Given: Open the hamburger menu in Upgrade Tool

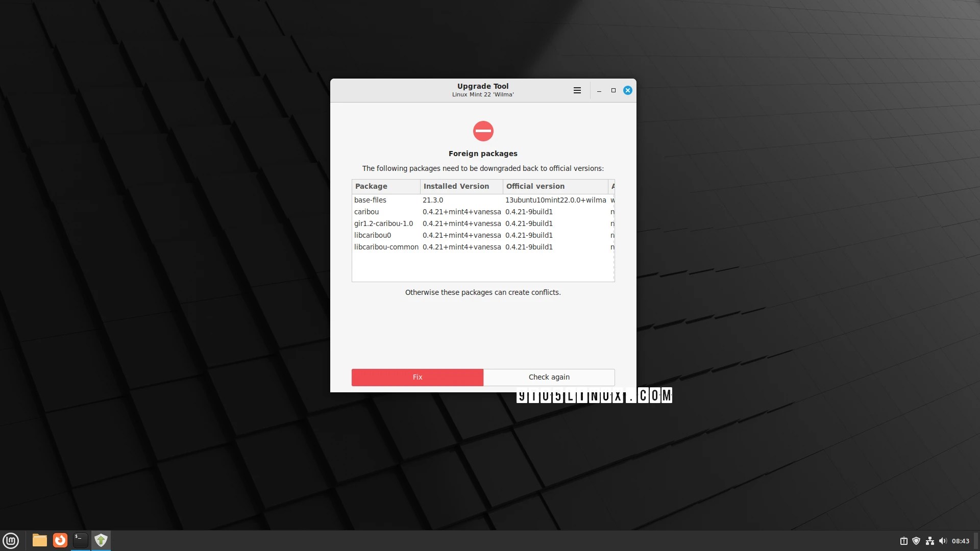Looking at the screenshot, I should 577,90.
